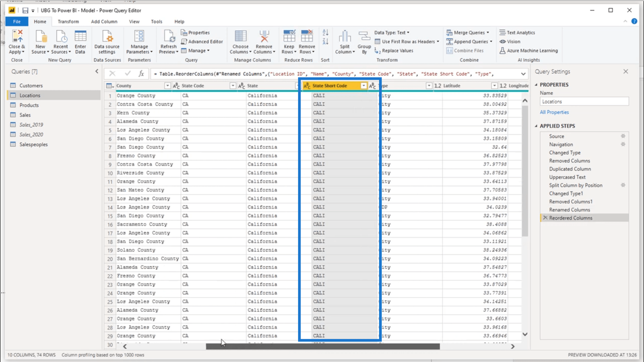Switch to the Transform tab
This screenshot has width=644, height=362.
[68, 21]
